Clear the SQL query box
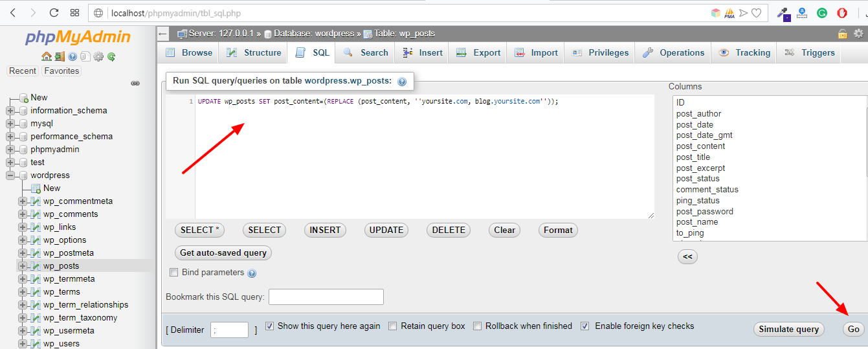Image resolution: width=868 pixels, height=349 pixels. 504,230
